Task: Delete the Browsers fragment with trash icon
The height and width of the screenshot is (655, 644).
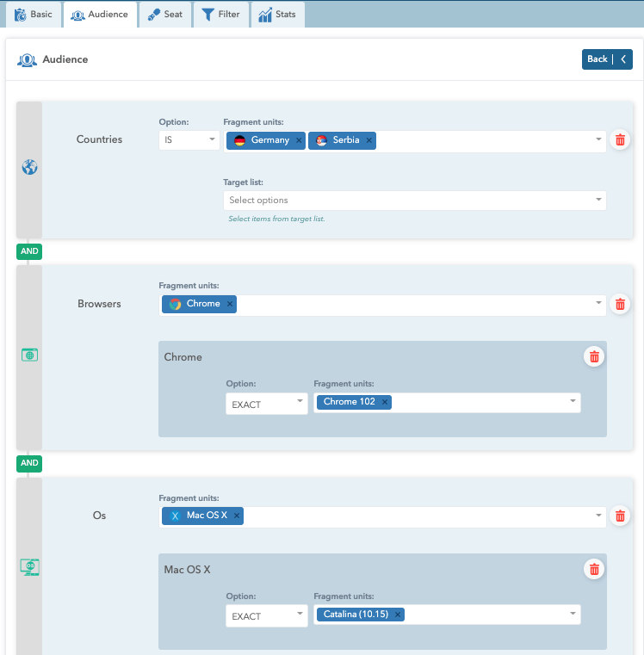Action: click(x=620, y=304)
